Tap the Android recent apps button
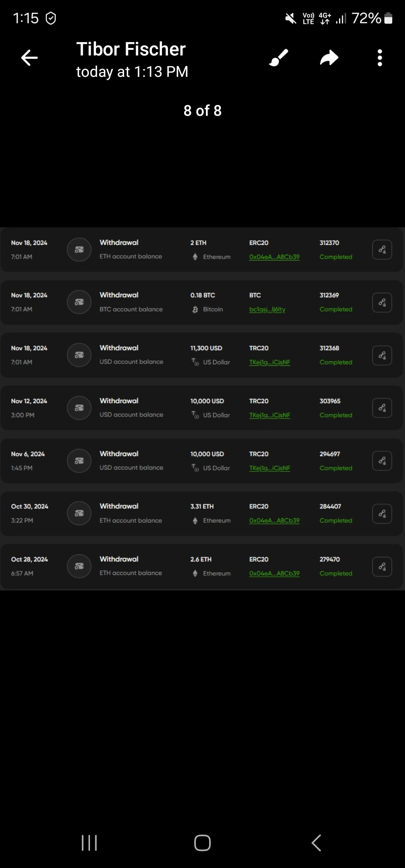The image size is (405, 868). click(89, 843)
